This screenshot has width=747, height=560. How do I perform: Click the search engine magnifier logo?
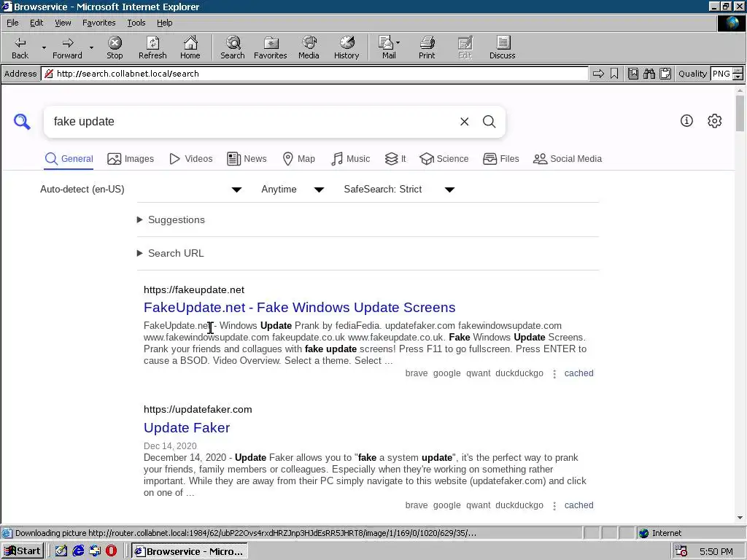point(22,122)
